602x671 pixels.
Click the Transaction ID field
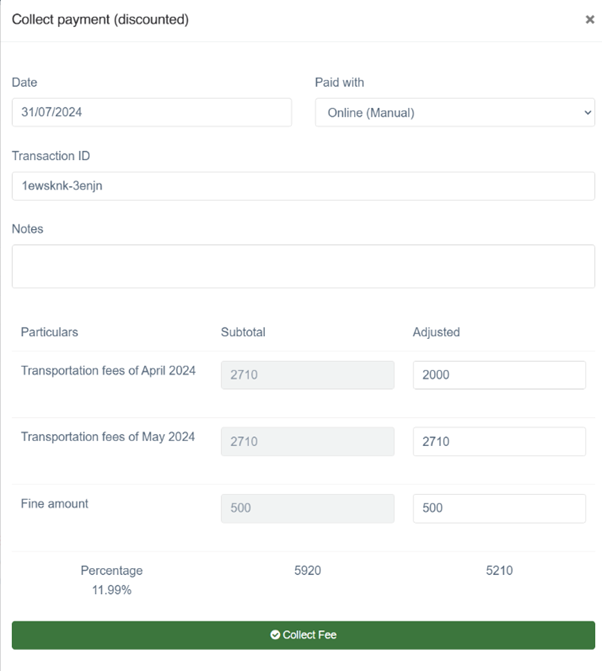303,186
